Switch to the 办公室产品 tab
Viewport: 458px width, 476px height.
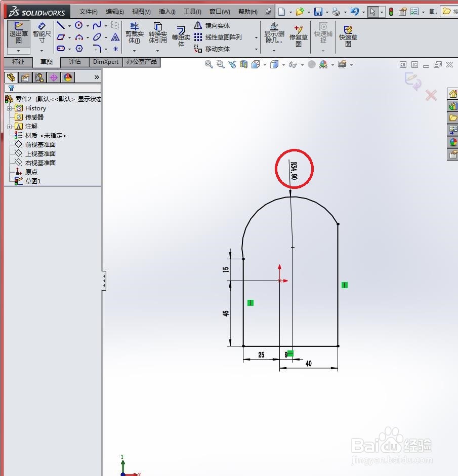pos(141,62)
